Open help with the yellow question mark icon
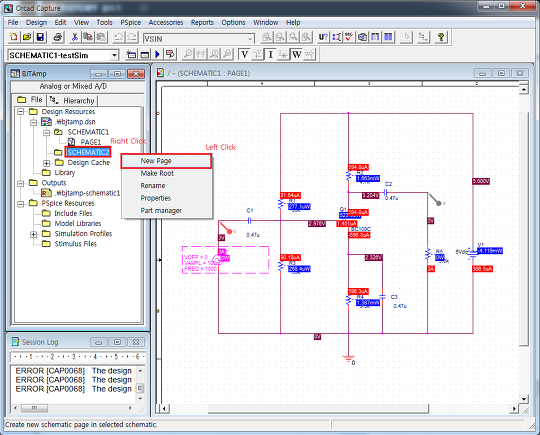Image resolution: width=540 pixels, height=435 pixels. coord(441,37)
